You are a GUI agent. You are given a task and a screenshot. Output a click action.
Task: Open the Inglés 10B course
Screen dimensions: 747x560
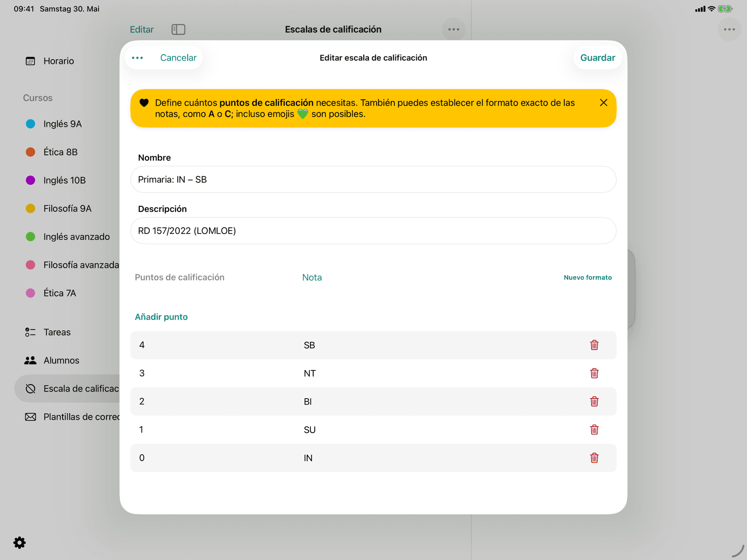(64, 180)
